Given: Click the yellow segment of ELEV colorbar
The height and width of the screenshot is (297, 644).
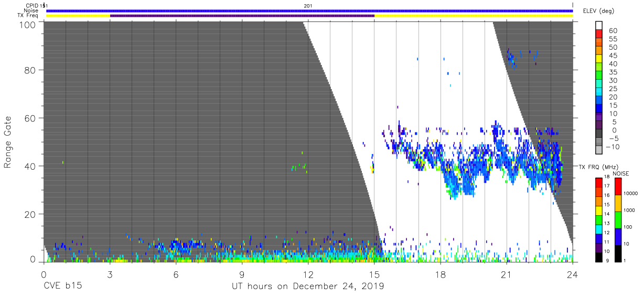Looking at the screenshot, I should coord(599,59).
